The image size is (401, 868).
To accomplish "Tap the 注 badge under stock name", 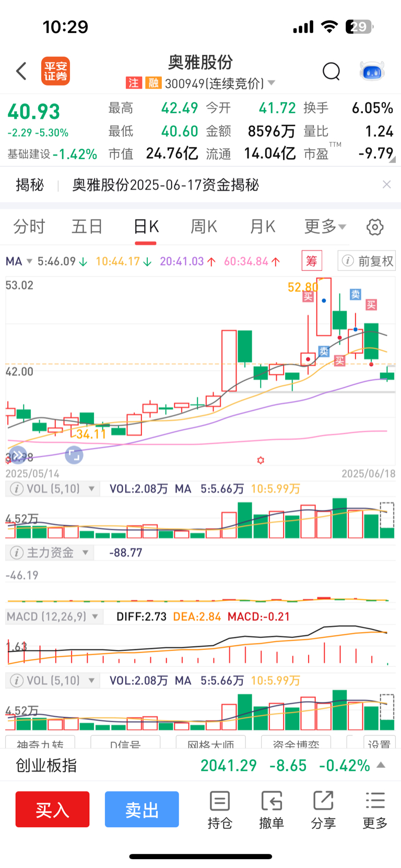I will point(134,83).
